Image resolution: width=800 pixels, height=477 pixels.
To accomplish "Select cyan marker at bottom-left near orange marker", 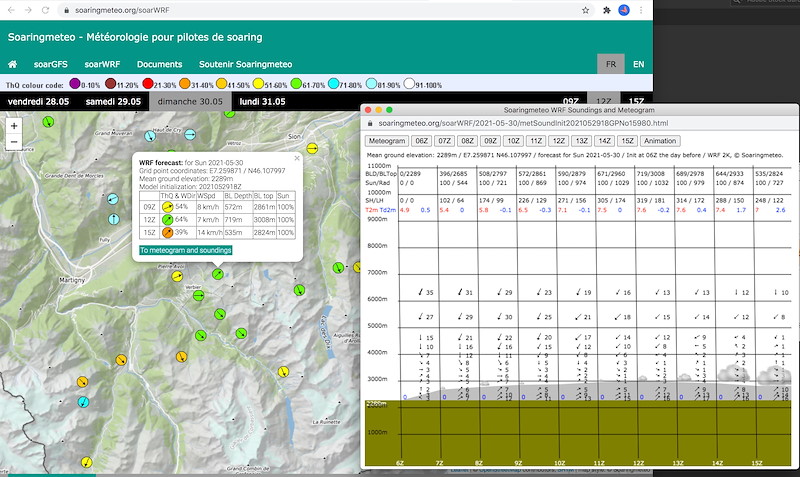I will click(83, 402).
